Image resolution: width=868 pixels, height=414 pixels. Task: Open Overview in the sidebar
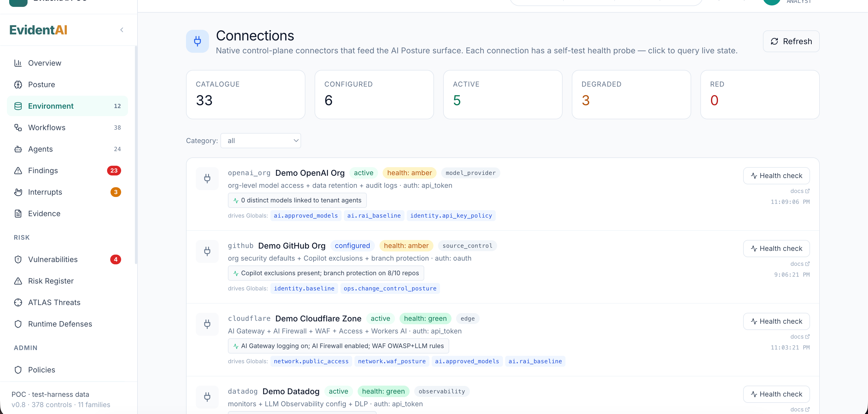tap(67, 63)
